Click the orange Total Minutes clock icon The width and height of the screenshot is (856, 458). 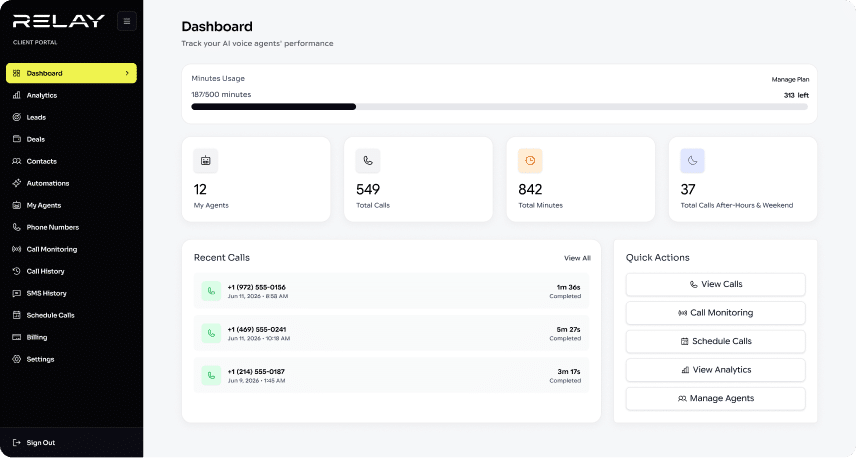530,160
